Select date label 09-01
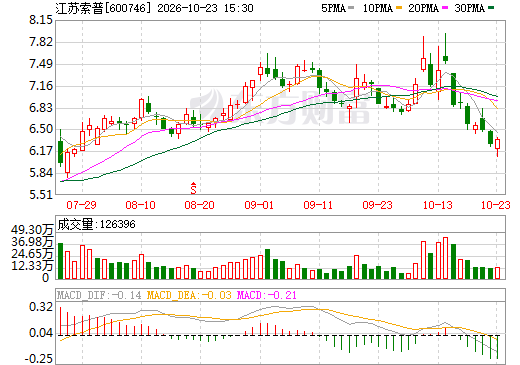The image size is (520, 365). coord(259,205)
